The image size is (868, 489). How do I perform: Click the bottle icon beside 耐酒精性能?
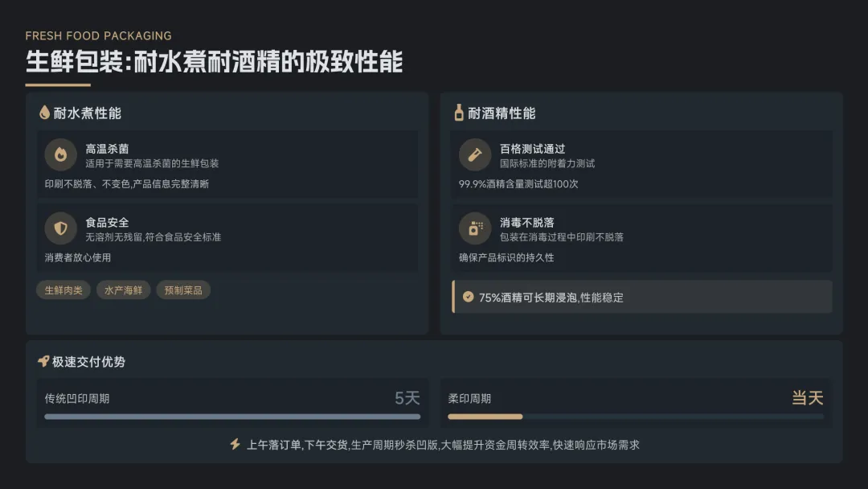458,113
